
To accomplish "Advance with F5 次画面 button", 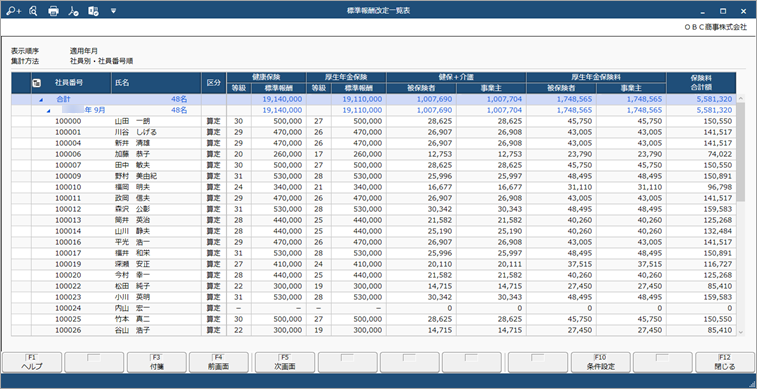I will click(285, 362).
